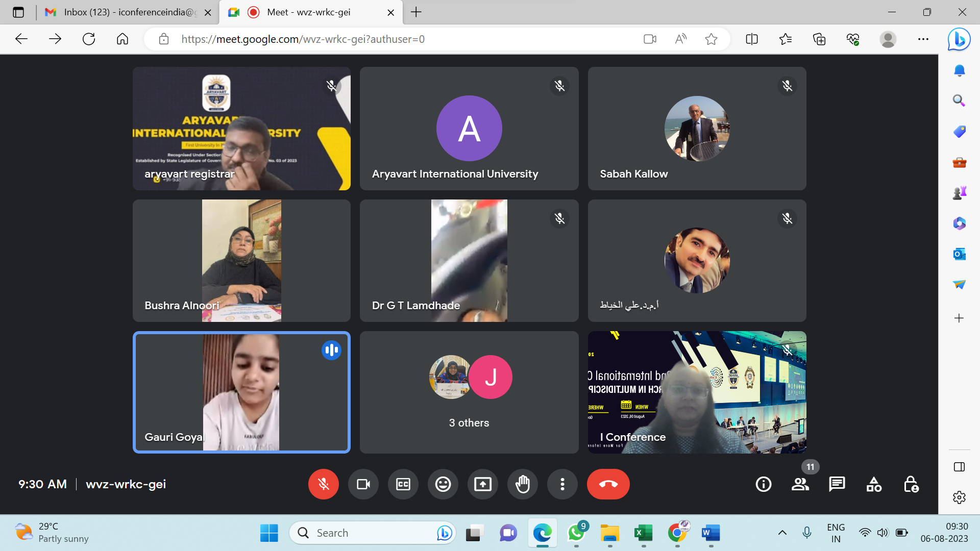This screenshot has width=980, height=551.
Task: Go back in browser
Action: (21, 39)
